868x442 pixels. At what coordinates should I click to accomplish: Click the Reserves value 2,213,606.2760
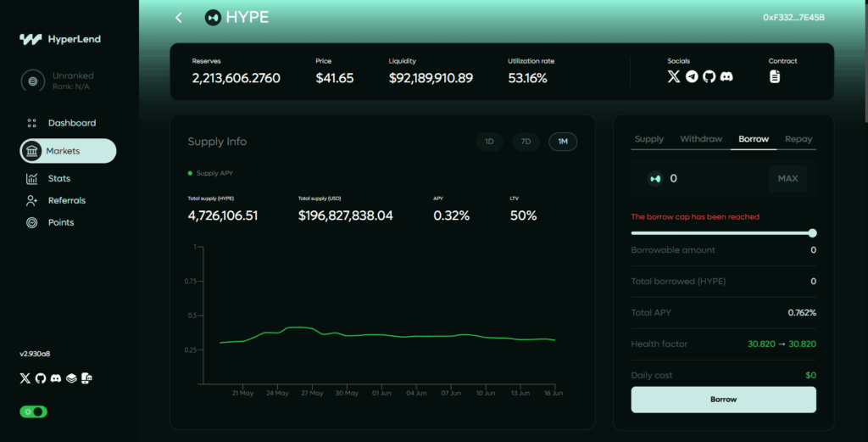tap(236, 78)
